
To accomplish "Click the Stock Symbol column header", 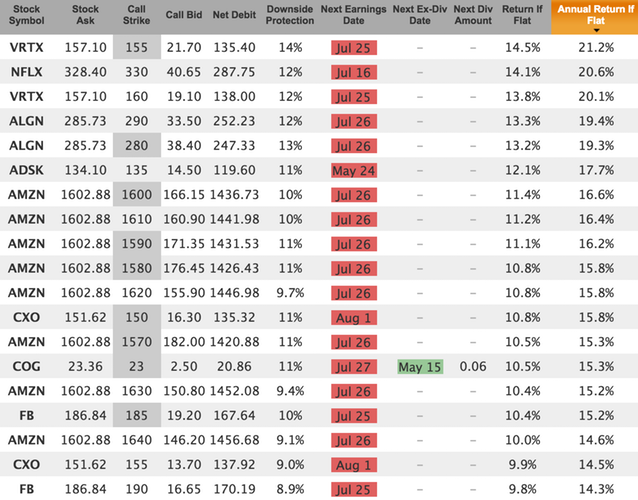I will (26, 15).
